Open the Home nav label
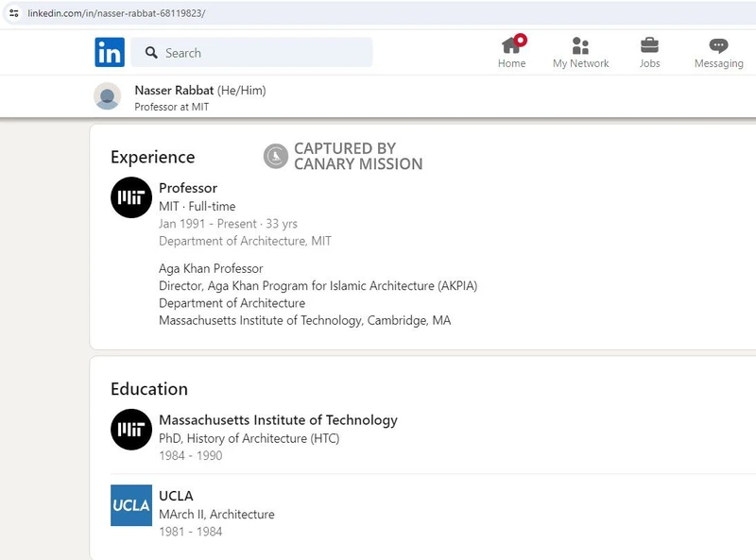Screen dimensions: 756x560 511,63
